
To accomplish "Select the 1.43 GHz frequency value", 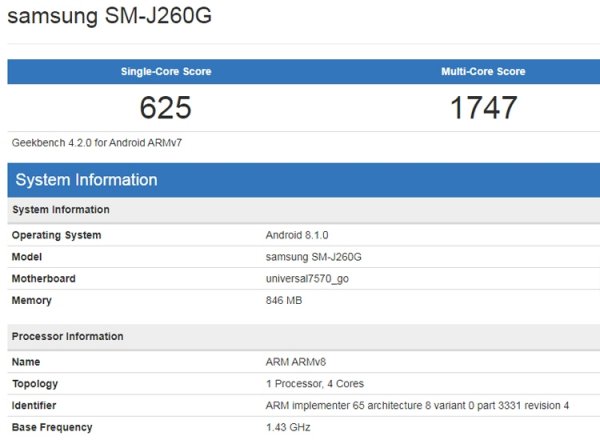I will coord(289,428).
